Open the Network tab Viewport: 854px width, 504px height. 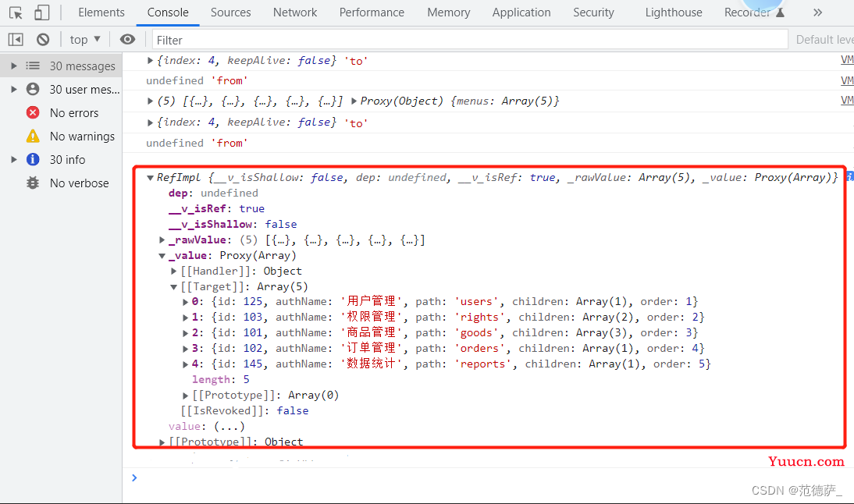click(x=294, y=12)
